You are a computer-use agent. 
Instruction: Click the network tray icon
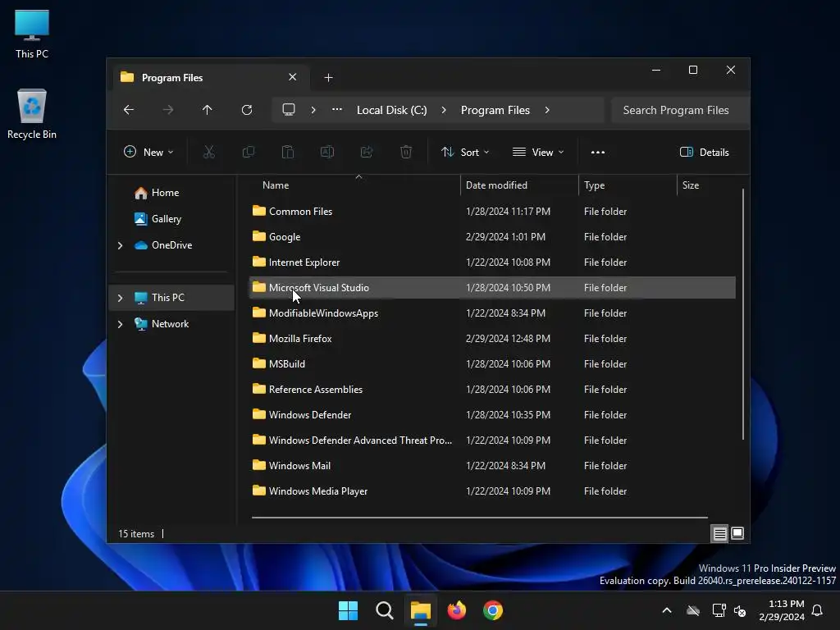pos(719,610)
